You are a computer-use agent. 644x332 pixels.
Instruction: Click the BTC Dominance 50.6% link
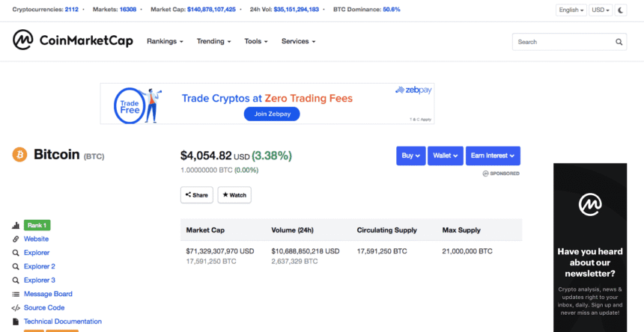pyautogui.click(x=392, y=10)
